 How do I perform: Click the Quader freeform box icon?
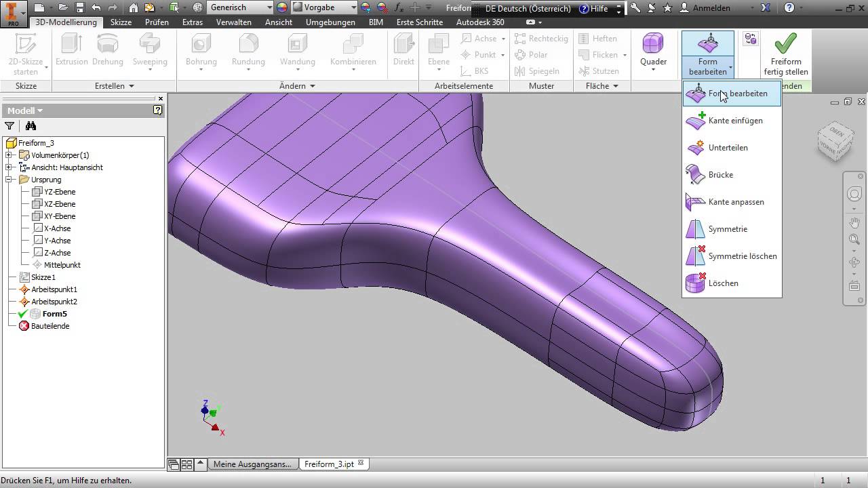(x=653, y=43)
